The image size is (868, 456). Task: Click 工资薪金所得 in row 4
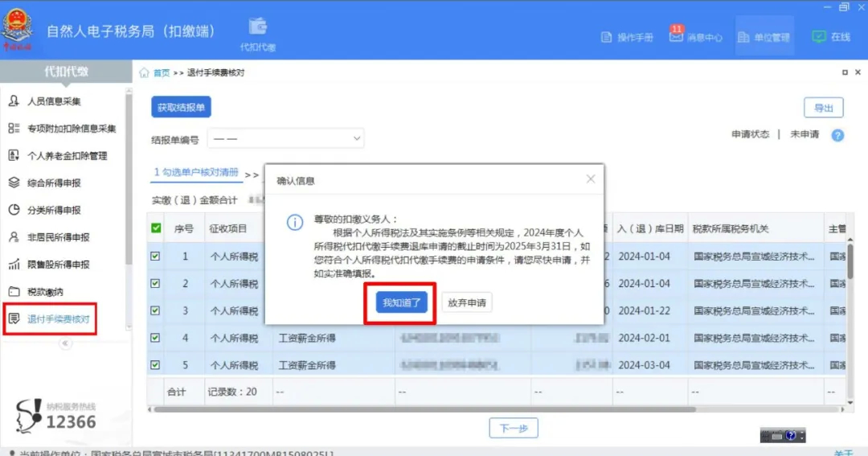pos(307,338)
